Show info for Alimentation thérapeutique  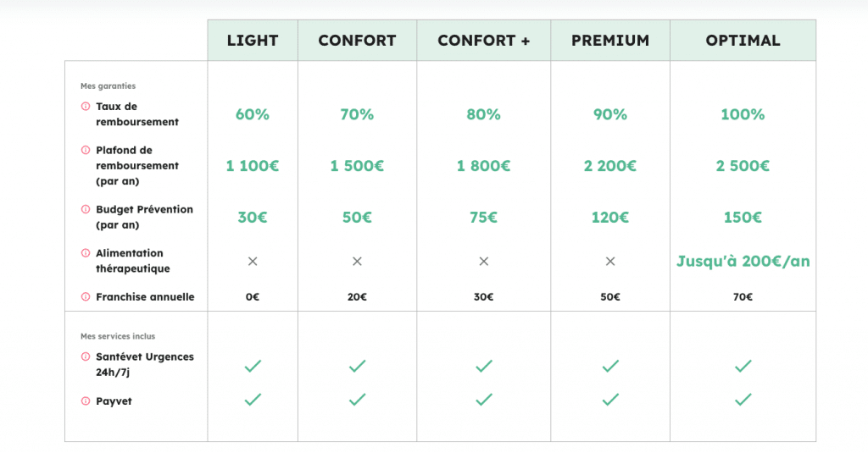[x=85, y=253]
